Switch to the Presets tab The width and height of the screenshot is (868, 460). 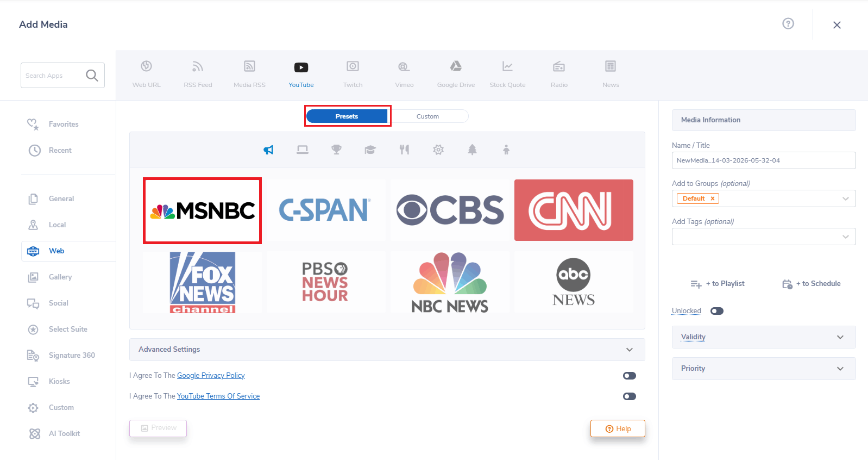click(x=347, y=116)
